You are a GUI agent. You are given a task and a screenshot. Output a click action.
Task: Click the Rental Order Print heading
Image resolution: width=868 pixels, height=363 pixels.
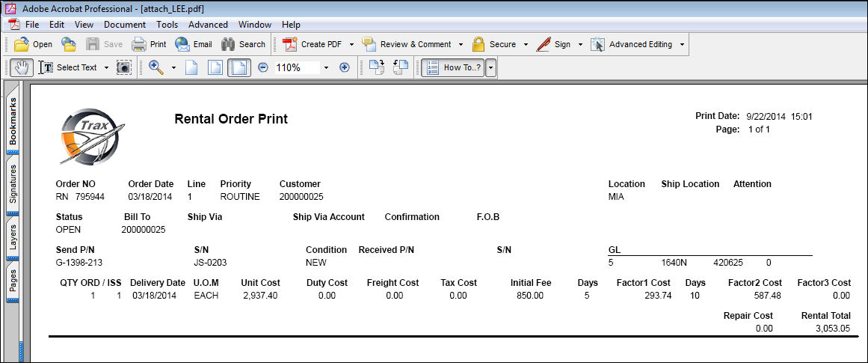click(x=231, y=118)
